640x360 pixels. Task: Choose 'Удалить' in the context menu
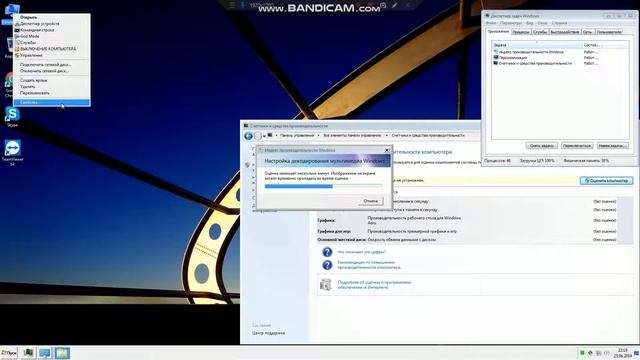[27, 87]
